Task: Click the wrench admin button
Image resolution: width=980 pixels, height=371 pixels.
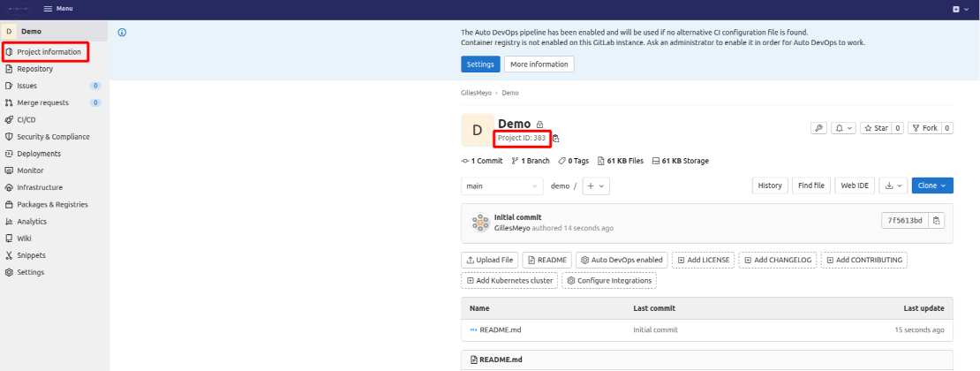Action: tap(818, 127)
